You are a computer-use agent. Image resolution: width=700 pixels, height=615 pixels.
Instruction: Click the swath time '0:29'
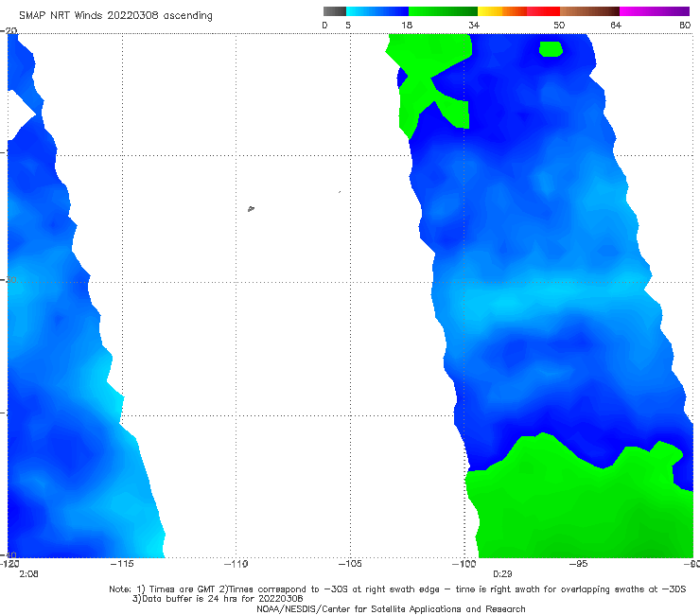[x=502, y=574]
